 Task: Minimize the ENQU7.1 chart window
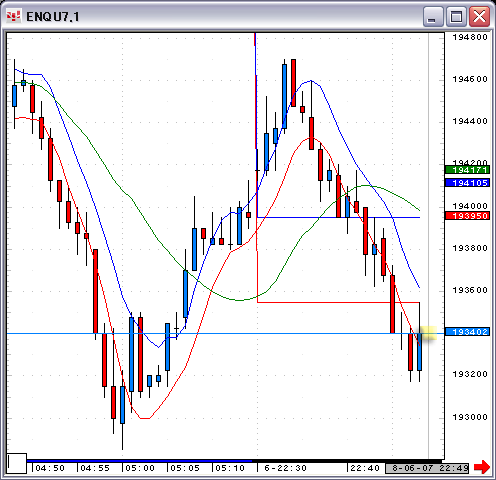pos(433,16)
